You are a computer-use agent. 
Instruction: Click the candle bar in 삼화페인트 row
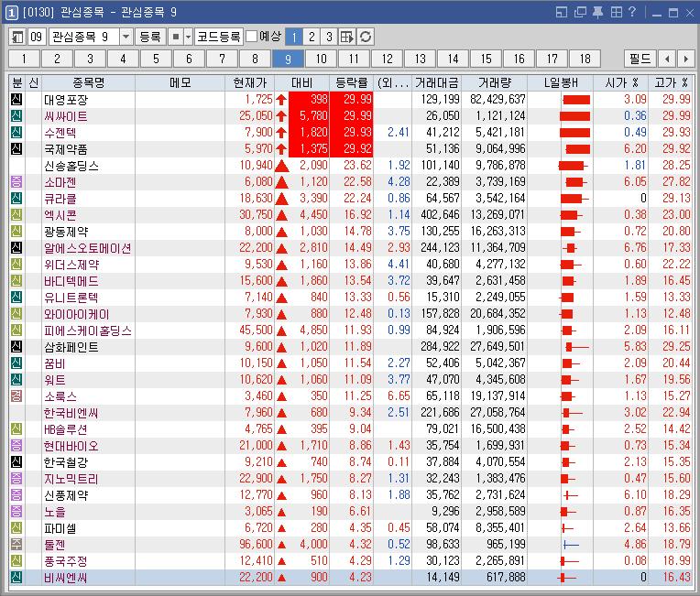tap(577, 347)
